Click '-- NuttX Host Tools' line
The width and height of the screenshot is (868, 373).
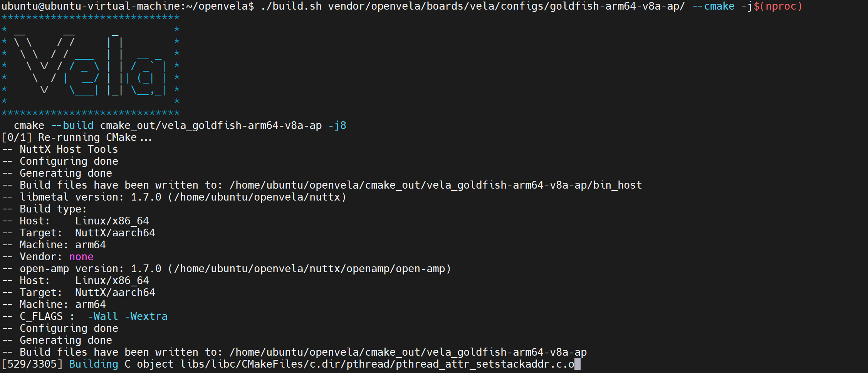(x=60, y=150)
